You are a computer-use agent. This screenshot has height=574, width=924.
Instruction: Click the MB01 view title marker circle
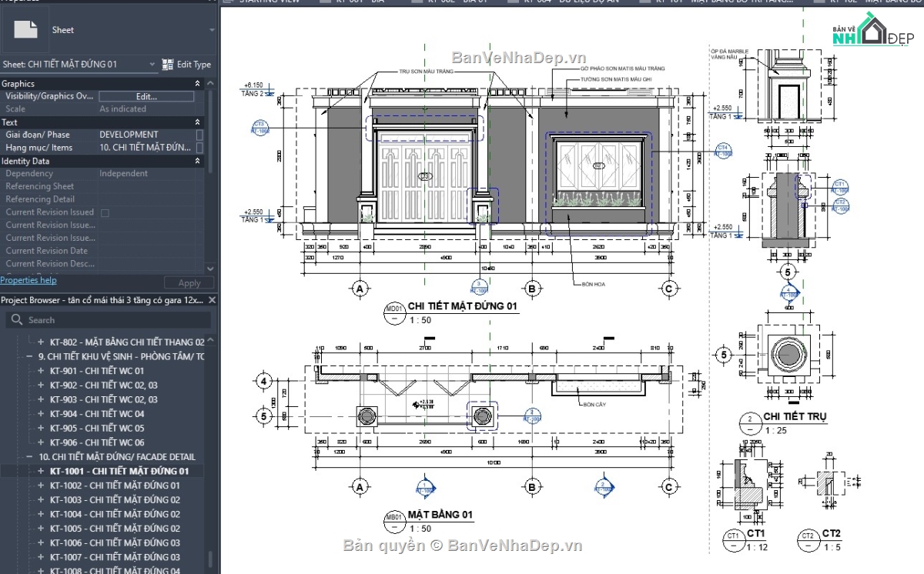pos(394,522)
